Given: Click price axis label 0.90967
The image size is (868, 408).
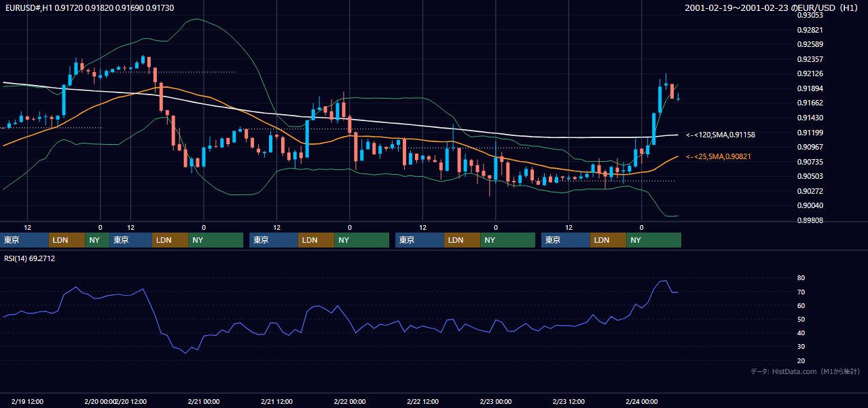Looking at the screenshot, I should click(810, 147).
